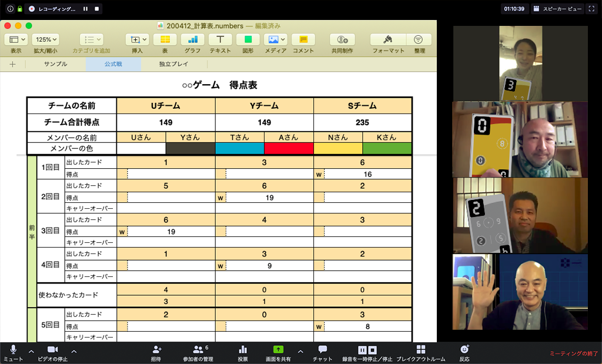Image resolution: width=602 pixels, height=364 pixels.
Task: Add a text box using テキスト icon
Action: click(220, 40)
